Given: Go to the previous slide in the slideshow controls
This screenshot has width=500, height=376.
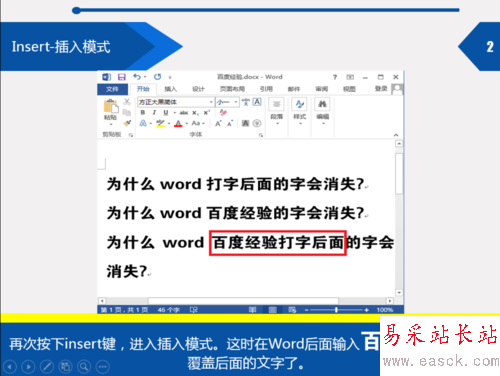Looking at the screenshot, I should [x=10, y=367].
